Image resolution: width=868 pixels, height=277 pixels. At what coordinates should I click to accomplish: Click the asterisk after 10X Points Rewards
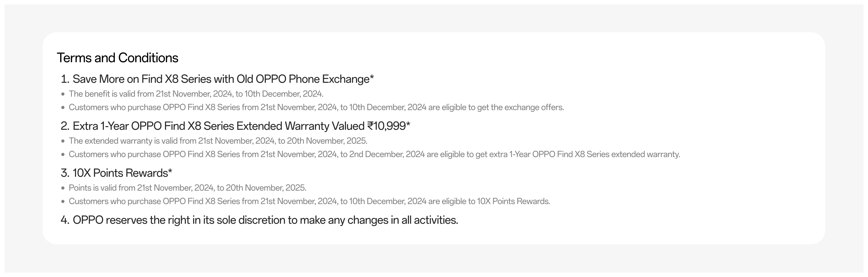coord(170,172)
